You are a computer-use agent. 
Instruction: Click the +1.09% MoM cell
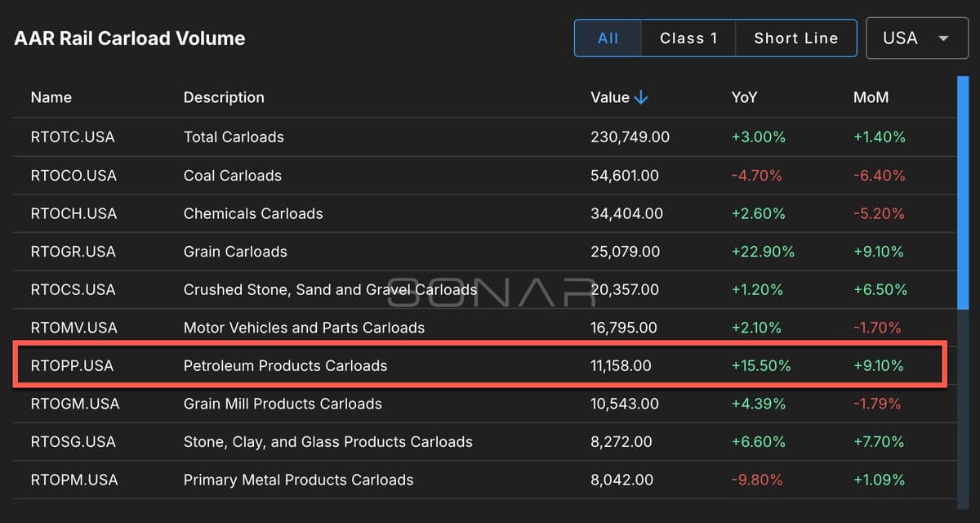(x=879, y=480)
